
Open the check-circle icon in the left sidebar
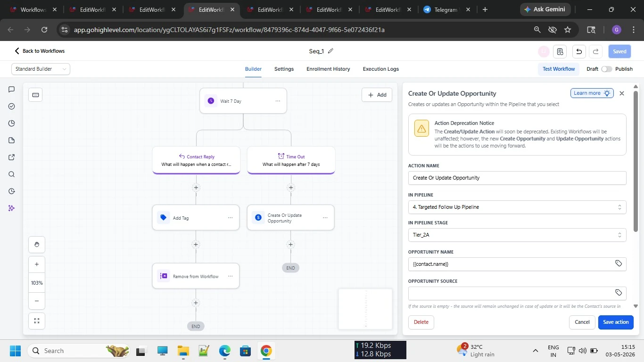pos(12,106)
